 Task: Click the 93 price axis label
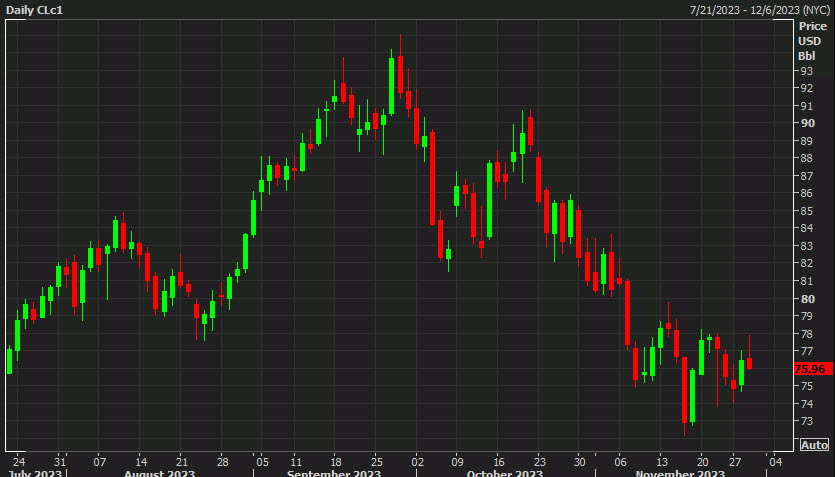[806, 71]
